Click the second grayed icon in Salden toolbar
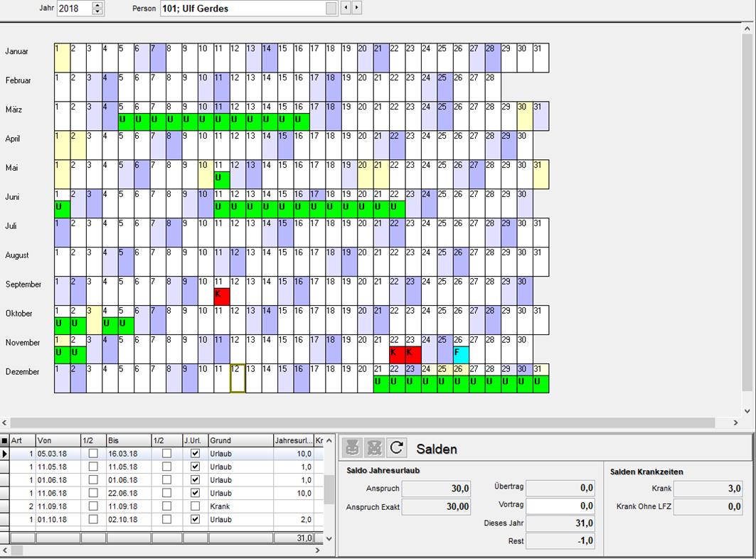The width and height of the screenshot is (756, 559). (374, 447)
